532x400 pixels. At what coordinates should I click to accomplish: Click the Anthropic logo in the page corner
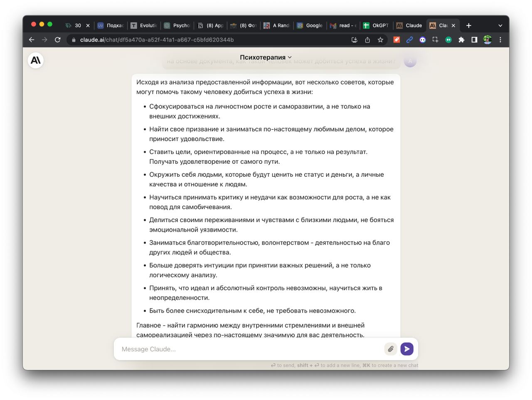[x=36, y=61]
